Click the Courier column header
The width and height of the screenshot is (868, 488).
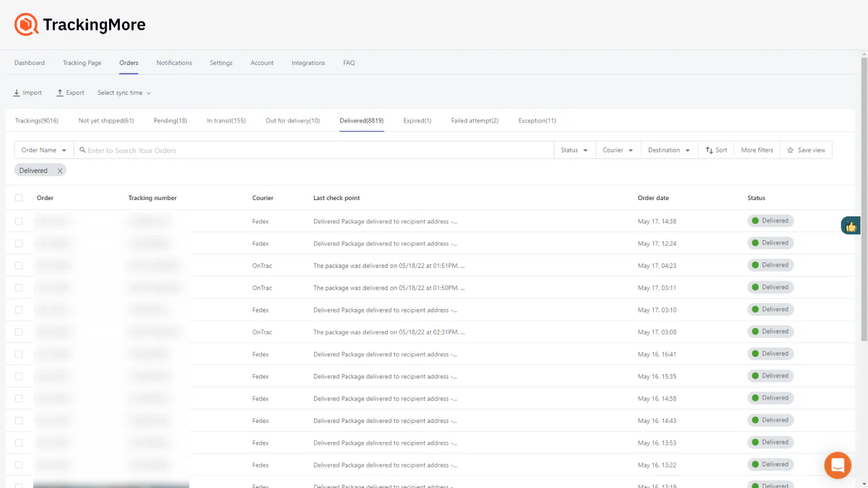coord(263,198)
